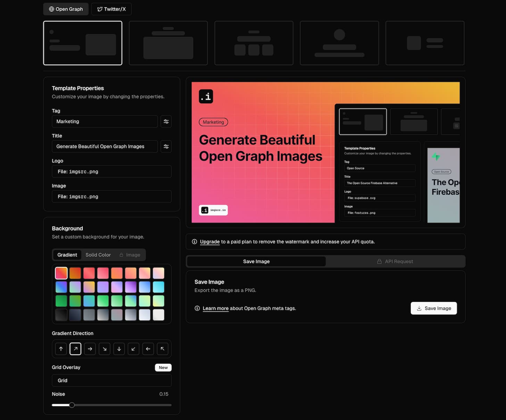This screenshot has height=420, width=506.
Task: Click the Noise value 0.15
Action: [164, 394]
